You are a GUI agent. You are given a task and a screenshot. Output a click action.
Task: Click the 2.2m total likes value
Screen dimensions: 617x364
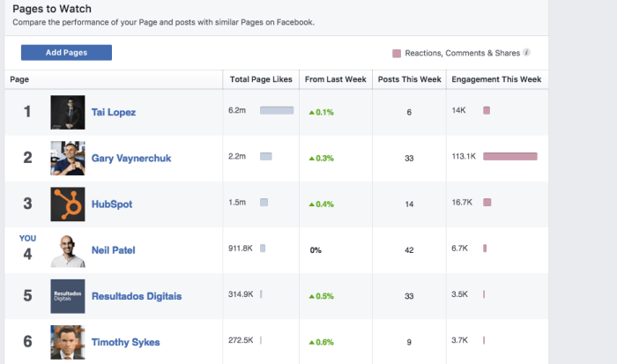point(237,157)
